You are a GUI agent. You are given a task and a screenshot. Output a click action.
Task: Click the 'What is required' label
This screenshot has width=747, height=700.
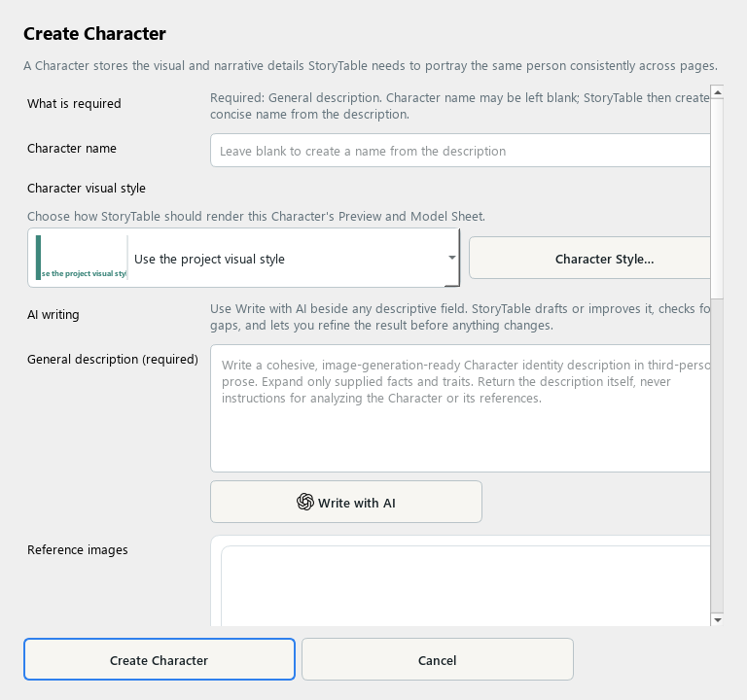(x=74, y=103)
